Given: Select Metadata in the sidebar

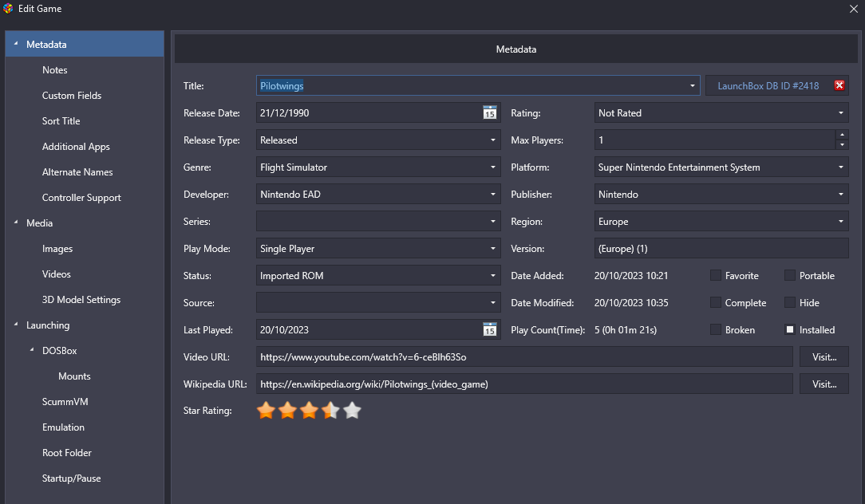Looking at the screenshot, I should point(85,44).
